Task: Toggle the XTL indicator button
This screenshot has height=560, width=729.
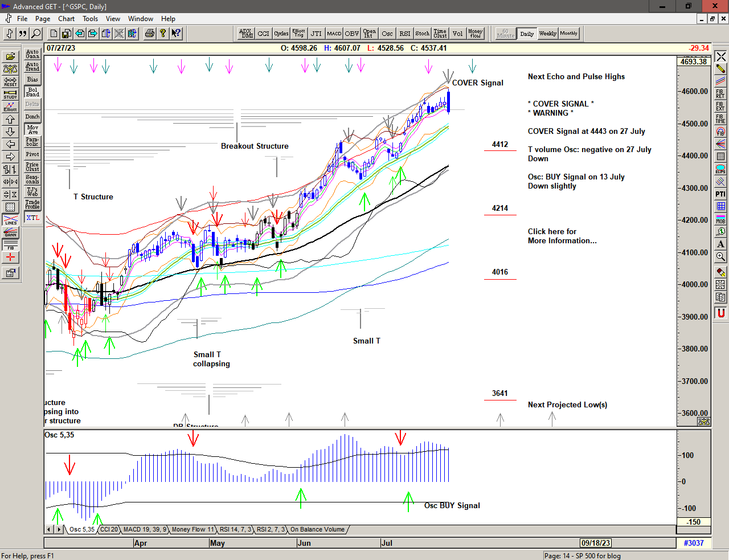Action: click(32, 218)
